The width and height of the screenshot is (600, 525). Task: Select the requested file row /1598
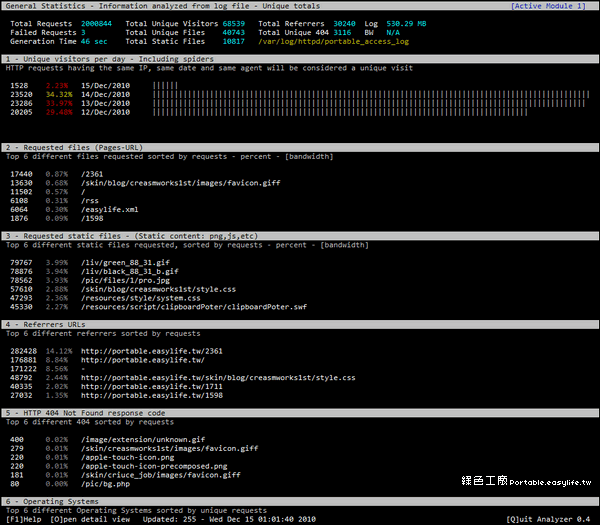click(92, 218)
